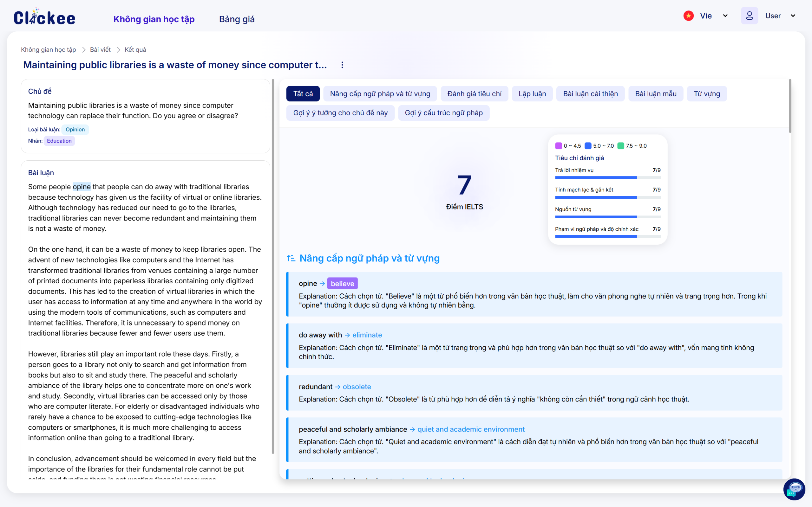The width and height of the screenshot is (812, 507).
Task: Open the Bài luận mẫu tab
Action: point(655,94)
